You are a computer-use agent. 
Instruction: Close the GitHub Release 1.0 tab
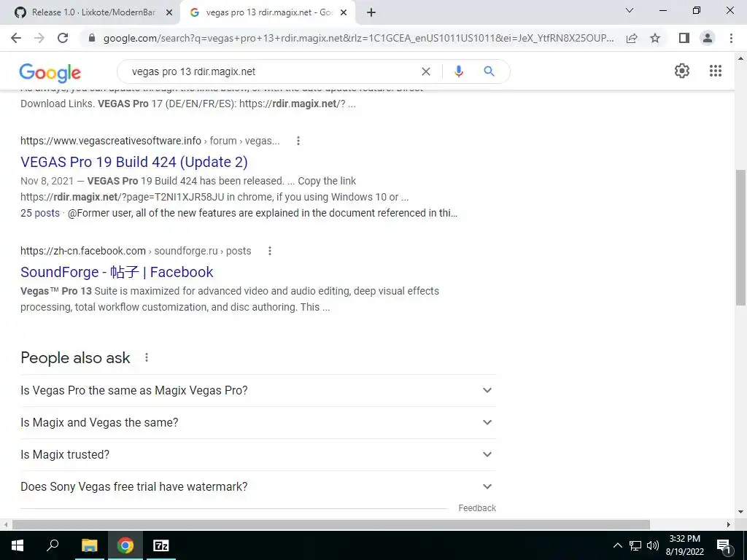pos(169,13)
